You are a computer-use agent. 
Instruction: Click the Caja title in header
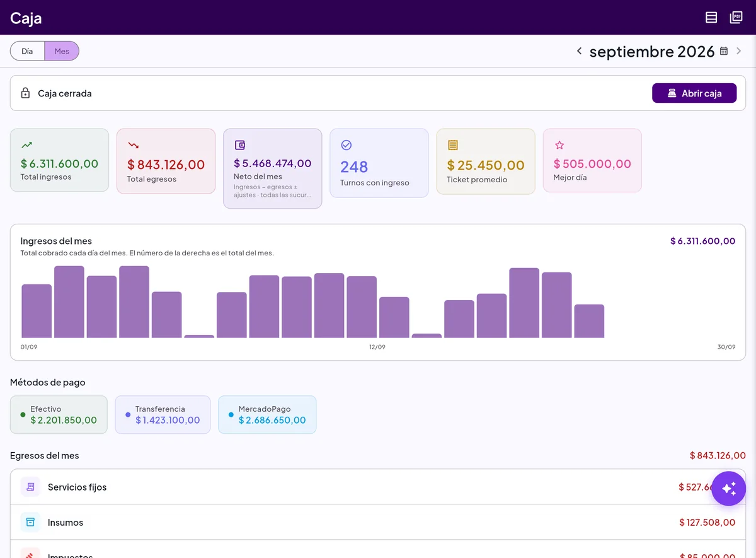26,18
